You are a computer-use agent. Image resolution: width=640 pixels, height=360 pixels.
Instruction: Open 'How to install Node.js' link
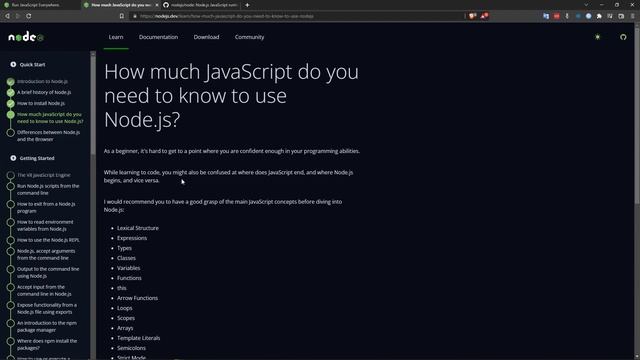(41, 103)
